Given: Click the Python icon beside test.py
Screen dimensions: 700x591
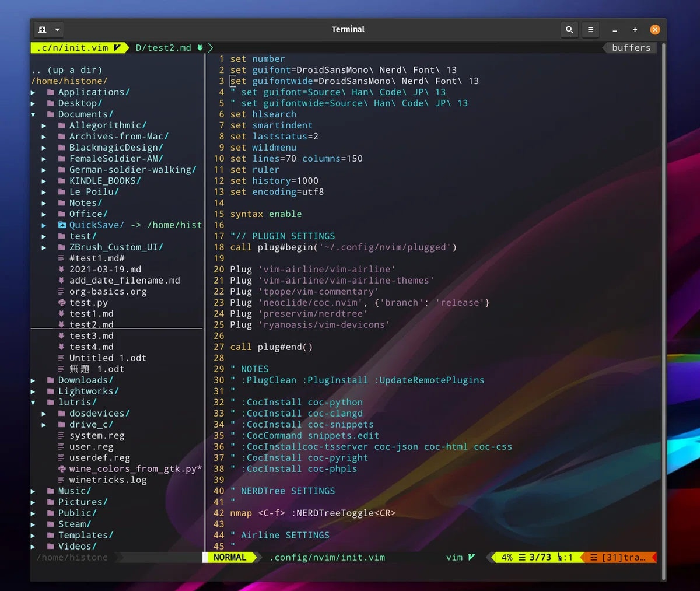Looking at the screenshot, I should click(x=62, y=303).
